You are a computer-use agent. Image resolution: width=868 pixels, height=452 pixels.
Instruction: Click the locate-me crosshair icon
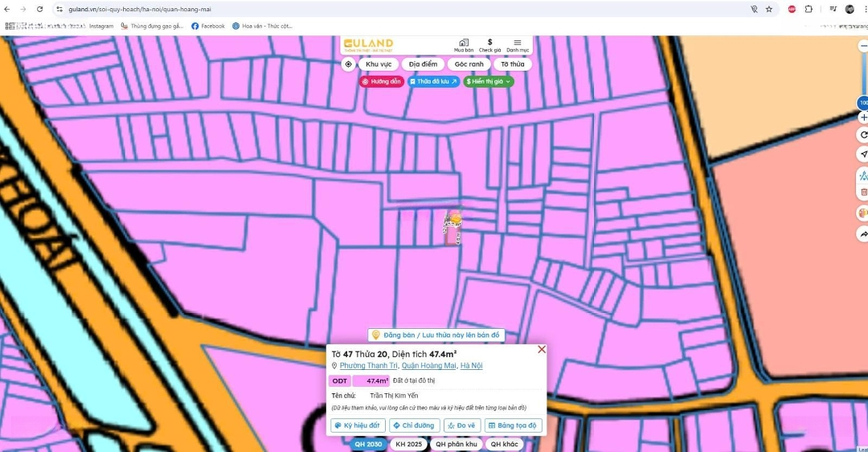pos(348,64)
